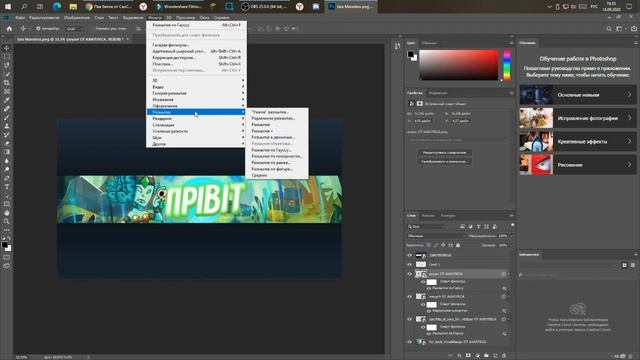This screenshot has height=360, width=640.
Task: Filter layers by pixel layers icon
Action: pos(462,227)
